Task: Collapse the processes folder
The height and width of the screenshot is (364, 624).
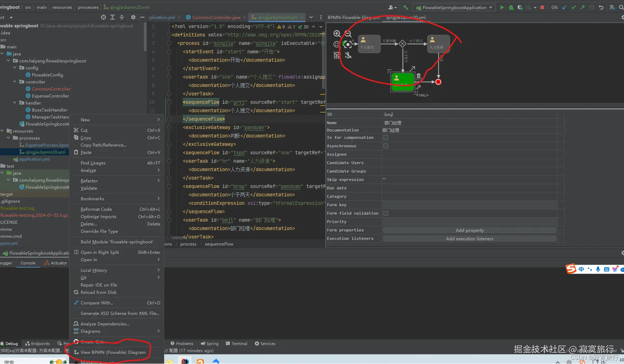Action: (x=8, y=138)
